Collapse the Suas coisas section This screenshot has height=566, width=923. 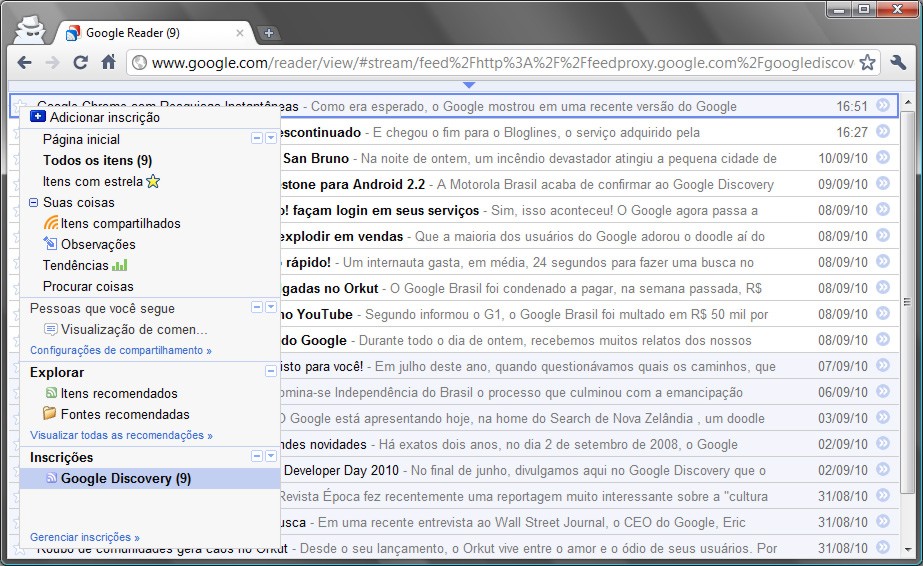[34, 202]
